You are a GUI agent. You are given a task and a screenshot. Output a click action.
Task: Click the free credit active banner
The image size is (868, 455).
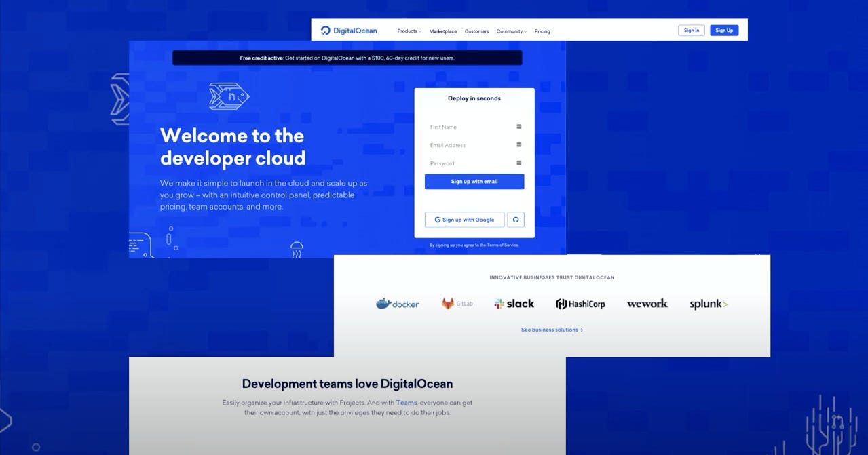[347, 58]
